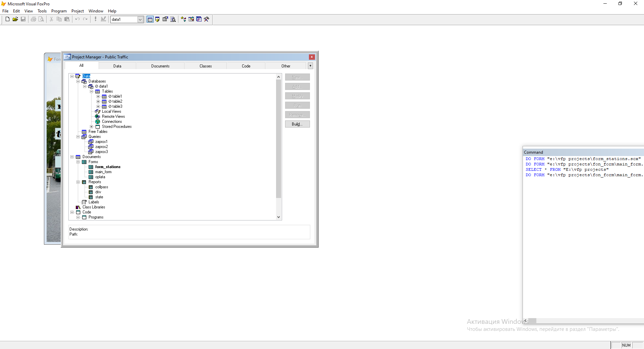Viewport: 644px width, 349px height.
Task: Open Print Preview from the toolbar
Action: pyautogui.click(x=41, y=19)
